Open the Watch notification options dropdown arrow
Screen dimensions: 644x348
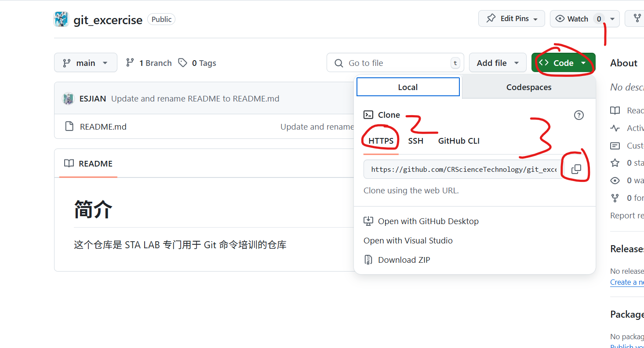[x=612, y=18]
